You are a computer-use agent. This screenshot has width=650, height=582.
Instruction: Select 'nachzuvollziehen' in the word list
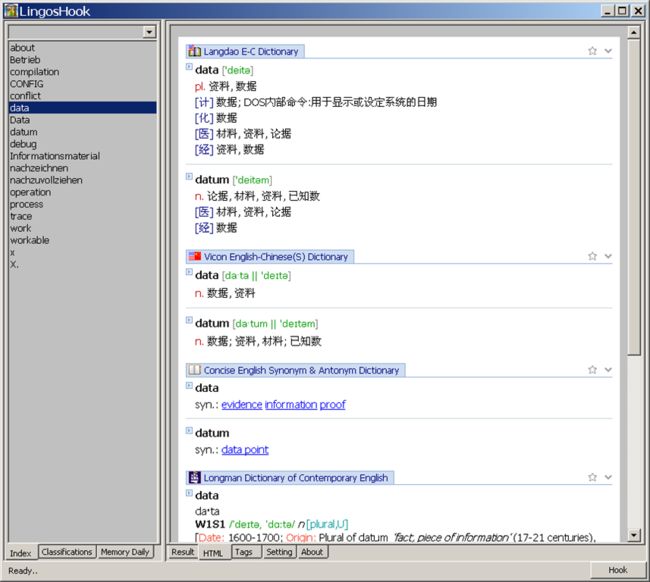click(x=82, y=180)
